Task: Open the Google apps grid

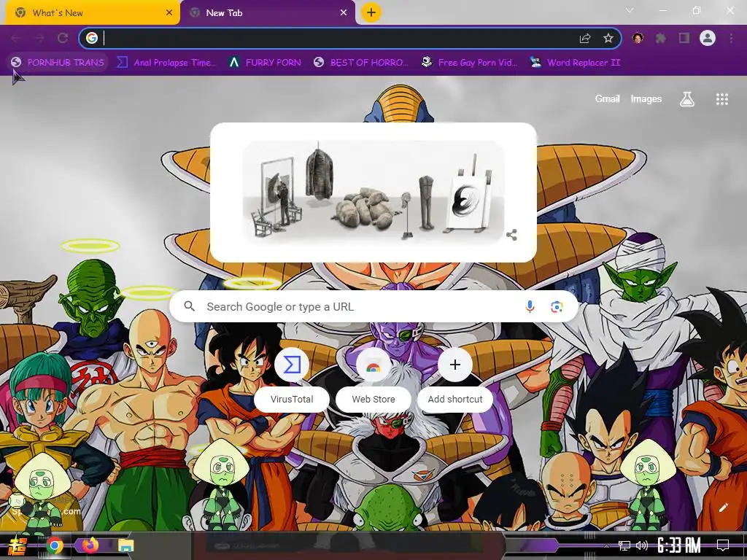Action: pyautogui.click(x=722, y=99)
